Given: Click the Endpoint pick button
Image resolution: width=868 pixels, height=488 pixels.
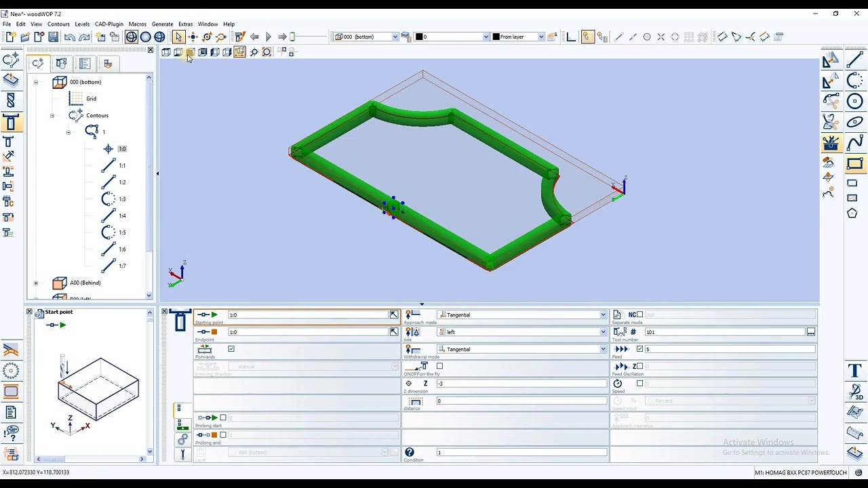Looking at the screenshot, I should click(x=394, y=332).
